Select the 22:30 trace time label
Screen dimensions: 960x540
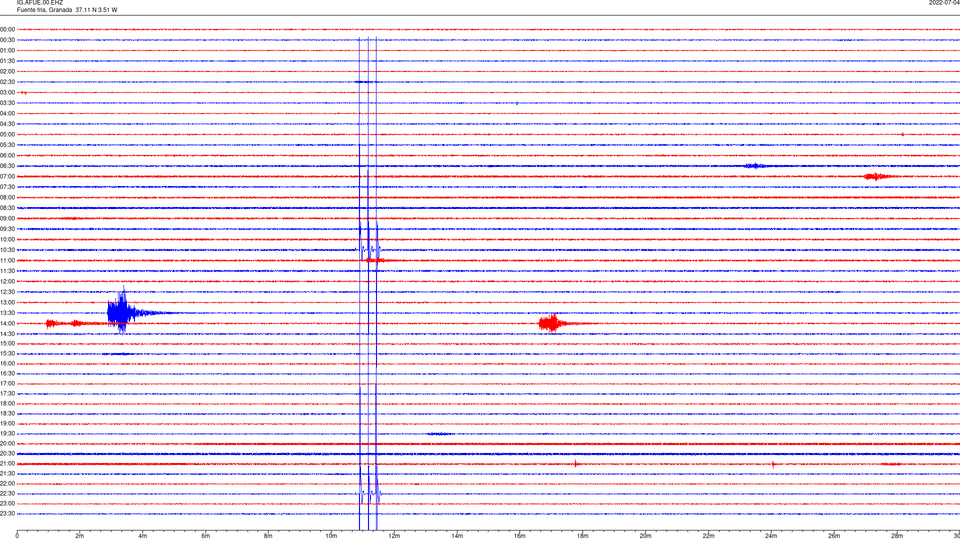[x=7, y=493]
